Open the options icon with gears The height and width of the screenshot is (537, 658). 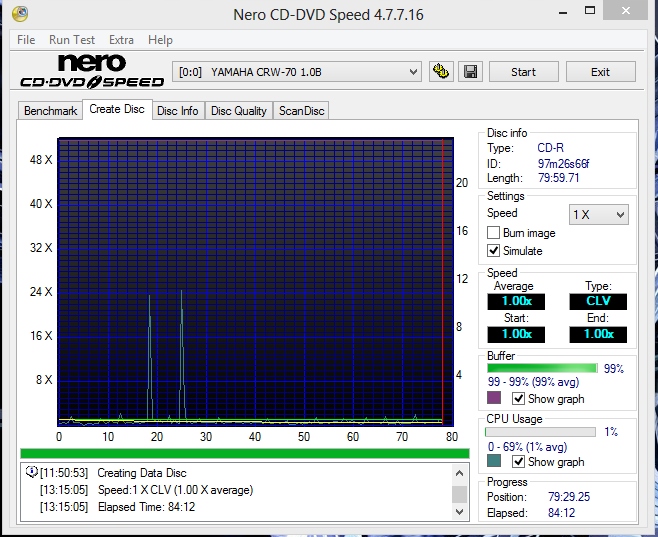point(441,72)
